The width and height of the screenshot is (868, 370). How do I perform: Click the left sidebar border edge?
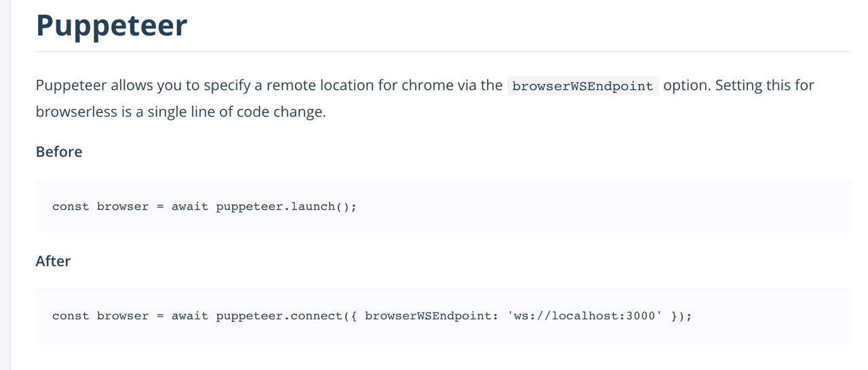[10, 185]
